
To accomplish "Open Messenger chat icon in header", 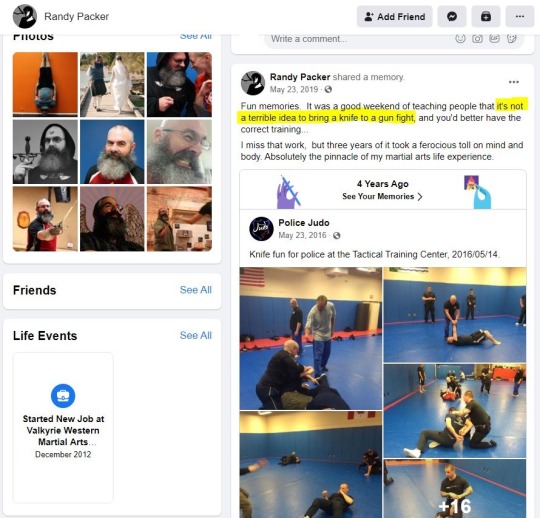I will (x=451, y=17).
